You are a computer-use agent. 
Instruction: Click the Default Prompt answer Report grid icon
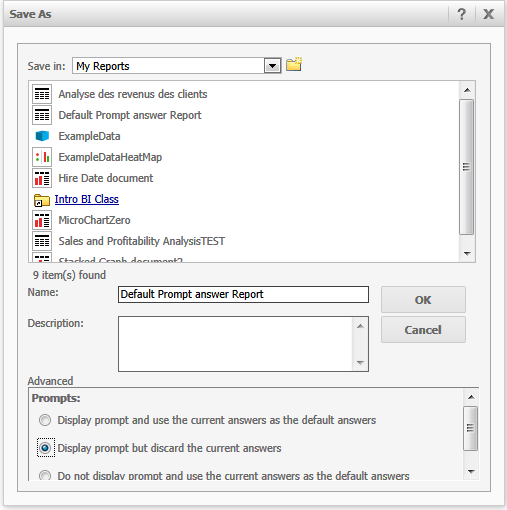click(42, 115)
